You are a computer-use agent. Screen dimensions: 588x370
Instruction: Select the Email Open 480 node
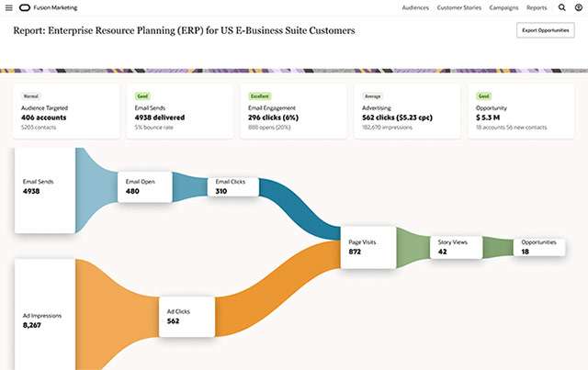point(145,186)
